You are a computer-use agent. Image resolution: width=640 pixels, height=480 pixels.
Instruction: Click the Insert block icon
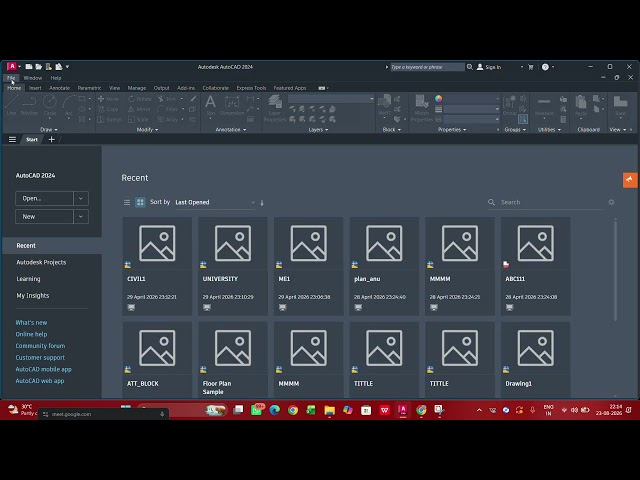384,104
